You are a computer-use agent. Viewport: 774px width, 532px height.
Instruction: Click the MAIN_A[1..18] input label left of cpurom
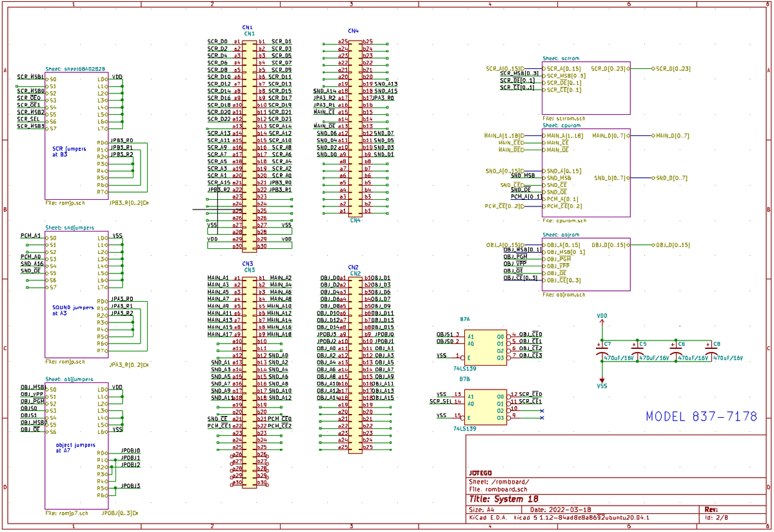click(x=504, y=135)
